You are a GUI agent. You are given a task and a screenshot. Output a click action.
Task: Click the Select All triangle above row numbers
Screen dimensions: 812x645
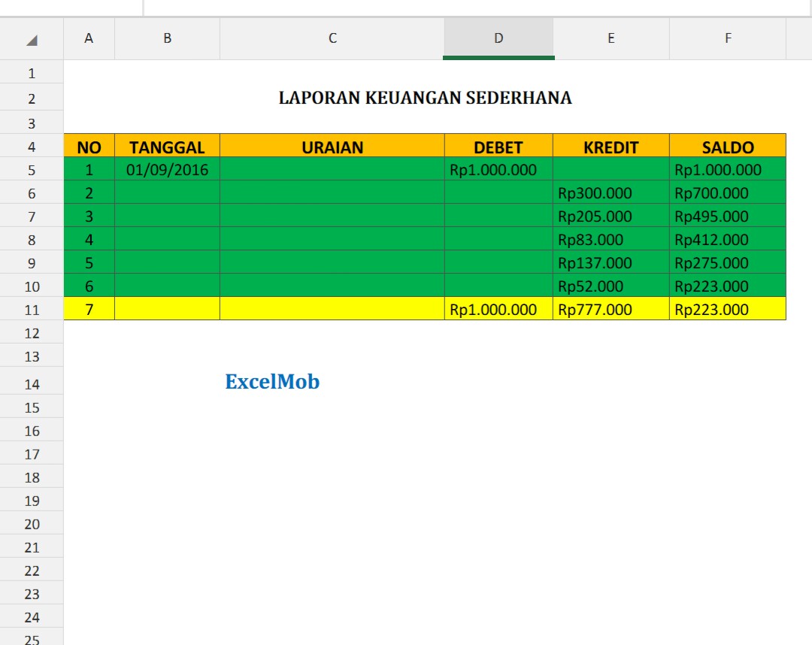click(x=32, y=38)
